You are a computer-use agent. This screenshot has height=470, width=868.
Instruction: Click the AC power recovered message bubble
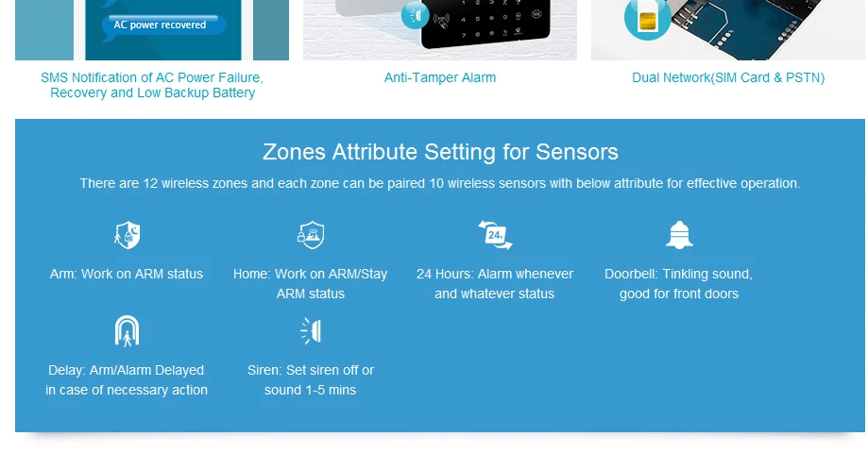(163, 25)
